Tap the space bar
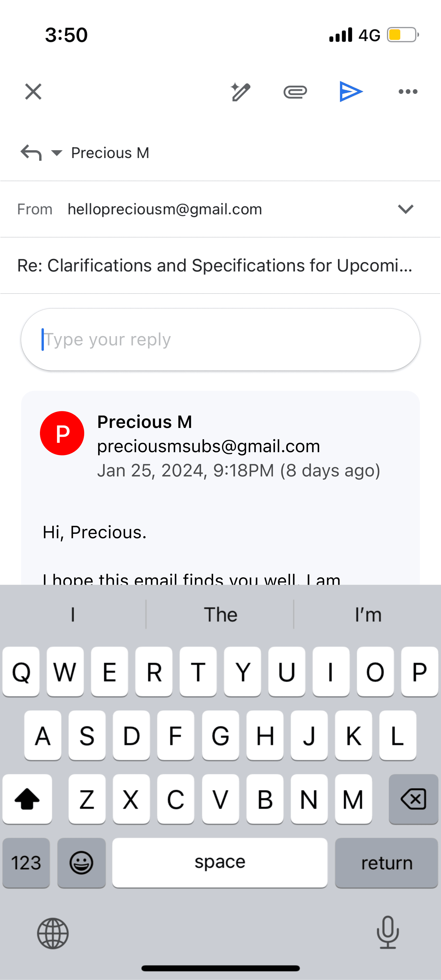This screenshot has height=980, width=441. click(x=220, y=862)
